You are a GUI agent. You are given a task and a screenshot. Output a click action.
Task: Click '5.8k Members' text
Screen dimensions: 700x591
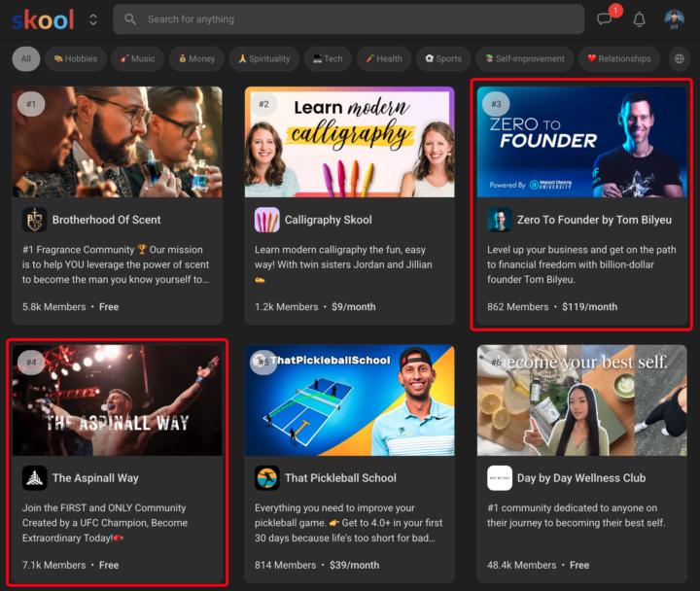[54, 307]
